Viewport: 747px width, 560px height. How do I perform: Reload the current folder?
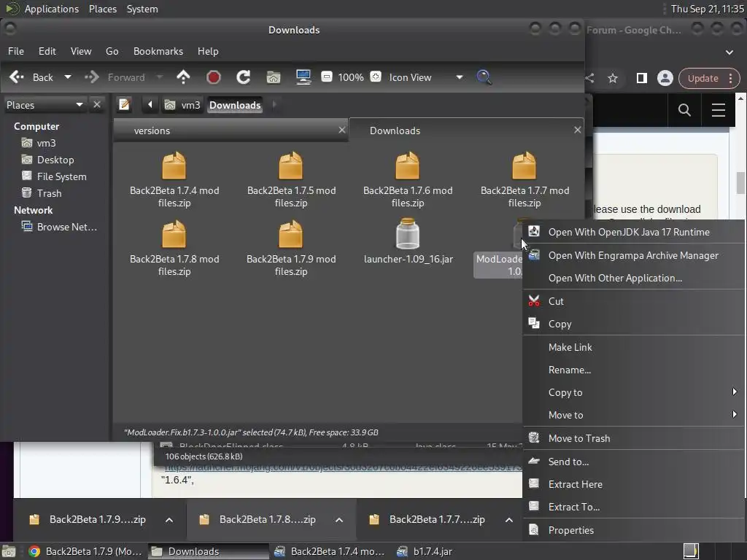point(244,77)
